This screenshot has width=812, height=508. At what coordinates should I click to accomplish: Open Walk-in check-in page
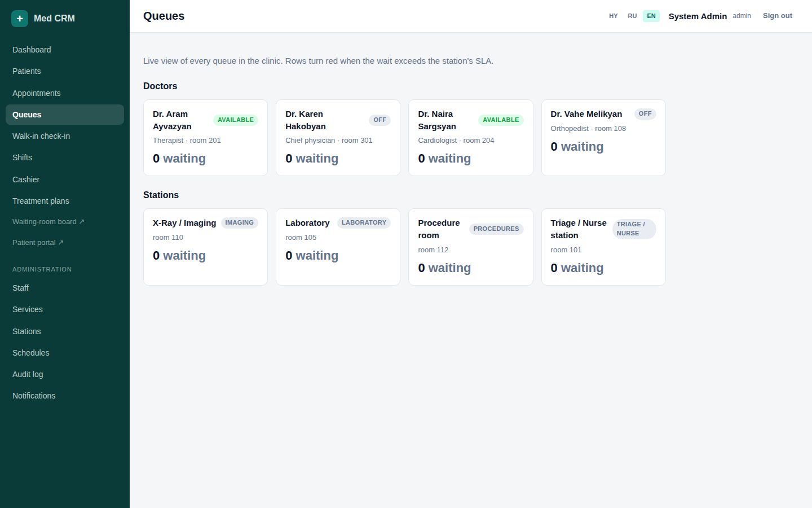(65, 136)
